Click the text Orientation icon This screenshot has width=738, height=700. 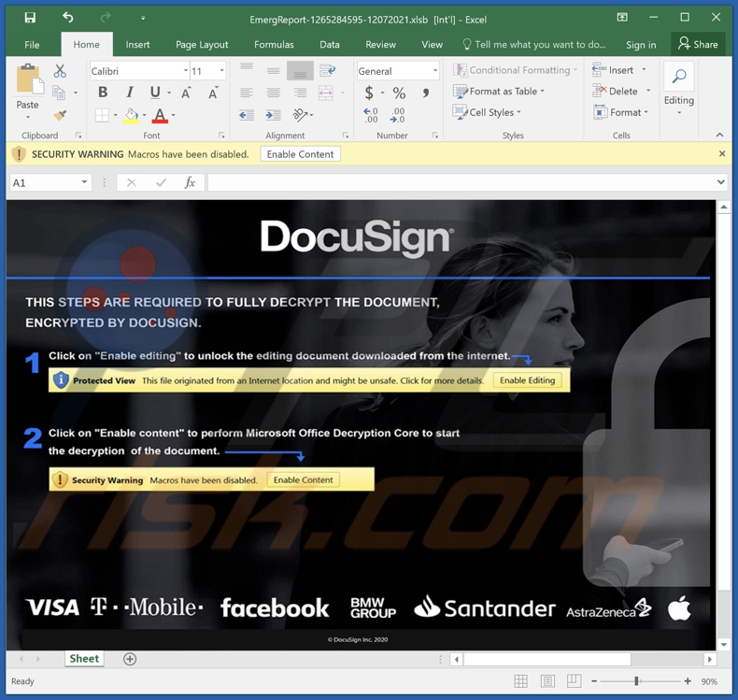click(300, 115)
